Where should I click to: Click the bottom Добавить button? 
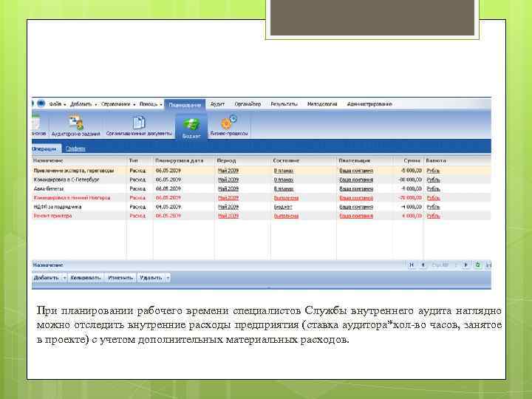(47, 278)
